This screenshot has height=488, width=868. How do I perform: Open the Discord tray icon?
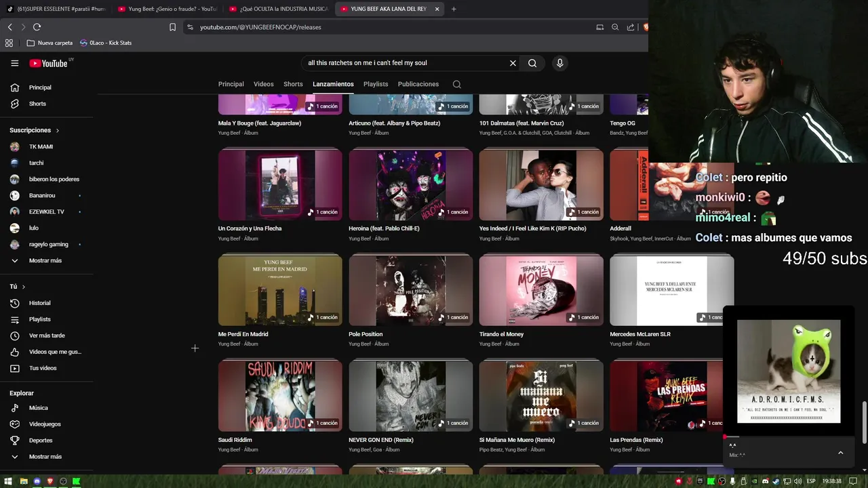765,481
